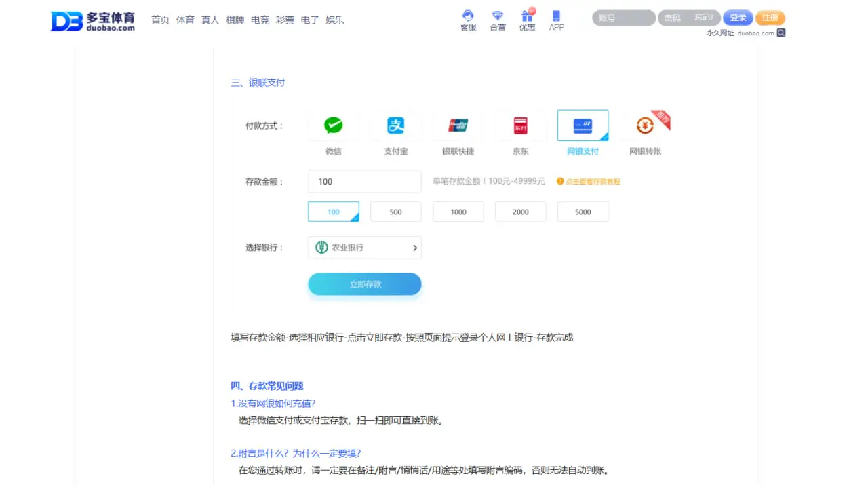
Task: Click the question 2.附言是什么？为什么一定要填?
Action: point(296,453)
